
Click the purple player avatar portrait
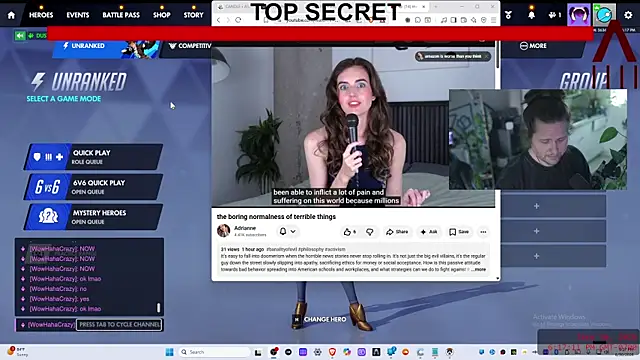point(578,15)
